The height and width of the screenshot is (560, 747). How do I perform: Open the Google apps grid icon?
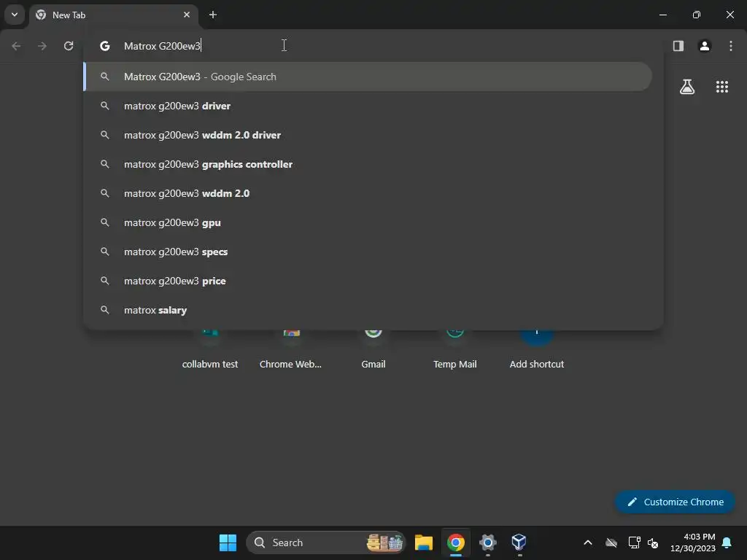[721, 87]
